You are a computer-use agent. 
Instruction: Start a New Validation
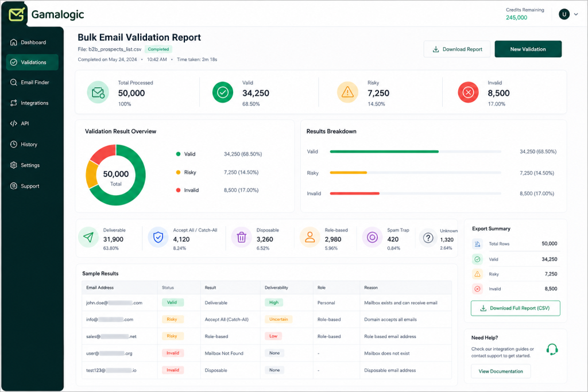pos(528,49)
